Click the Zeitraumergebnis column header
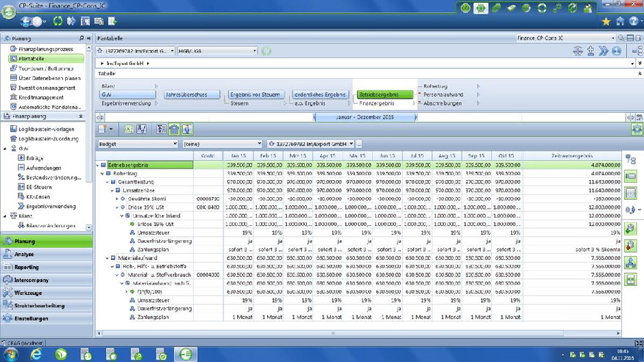644x362 pixels. 571,156
